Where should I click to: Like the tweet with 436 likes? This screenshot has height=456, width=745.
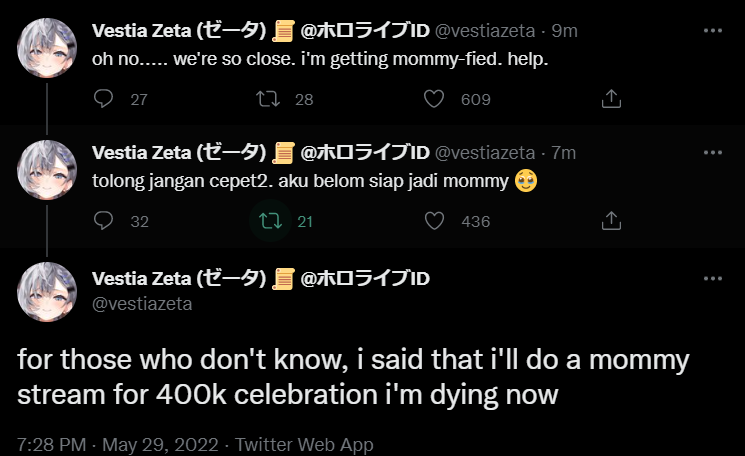coord(434,221)
